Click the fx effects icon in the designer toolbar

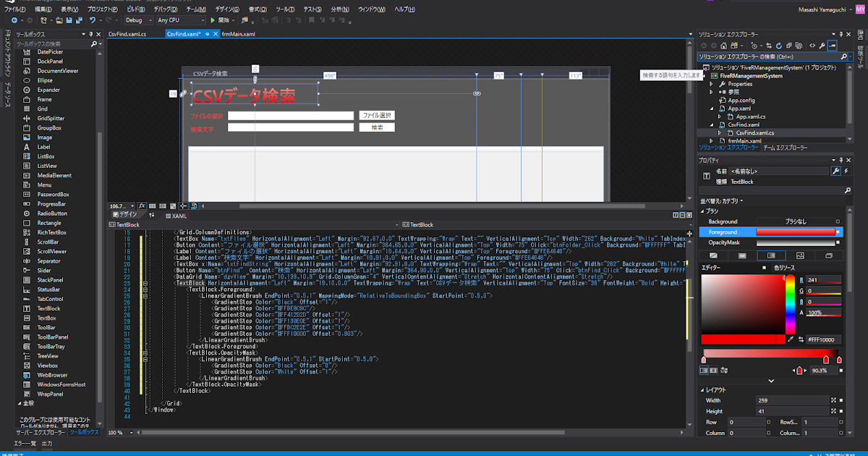(x=142, y=206)
